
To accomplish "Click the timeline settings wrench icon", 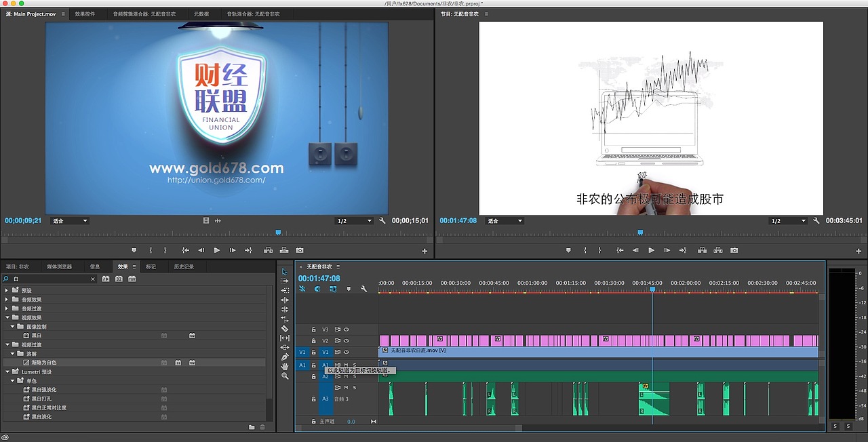I will point(363,289).
